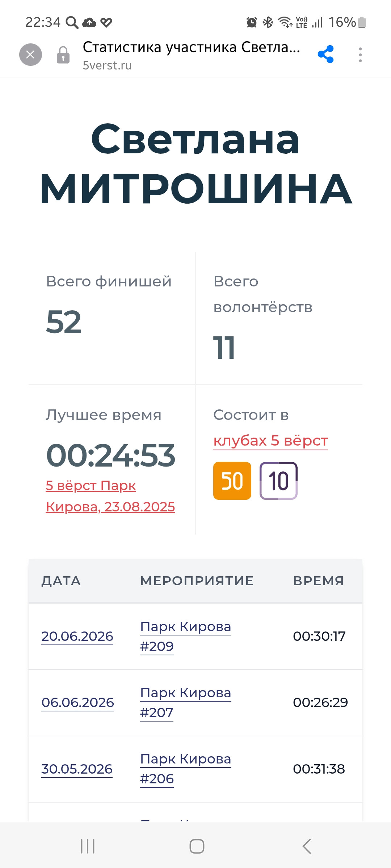
Task: Tap the ДАТА column header
Action: coord(61,581)
